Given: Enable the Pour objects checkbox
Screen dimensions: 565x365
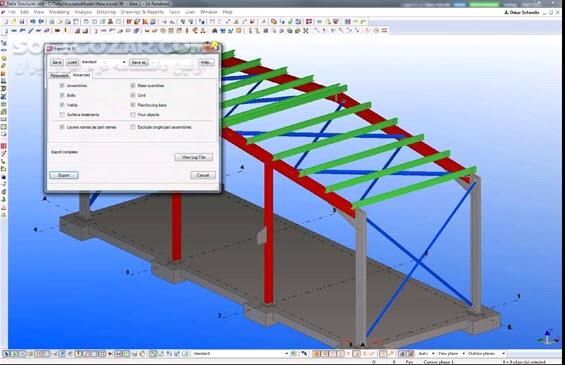Looking at the screenshot, I should tap(133, 115).
